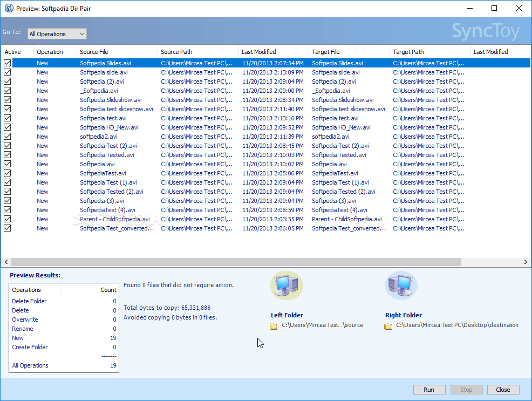Viewport: 532px width, 401px height.
Task: Click the Left Folder computer icon
Action: pyautogui.click(x=287, y=286)
